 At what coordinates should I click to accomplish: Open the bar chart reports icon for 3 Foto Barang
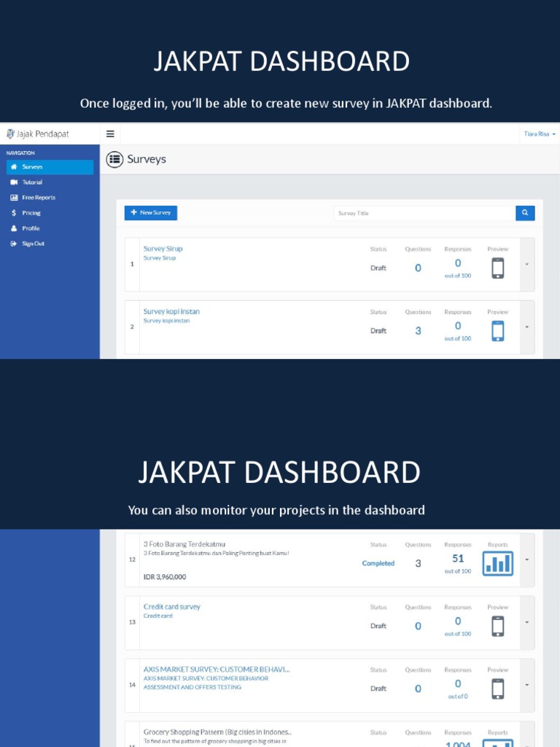coord(497,563)
